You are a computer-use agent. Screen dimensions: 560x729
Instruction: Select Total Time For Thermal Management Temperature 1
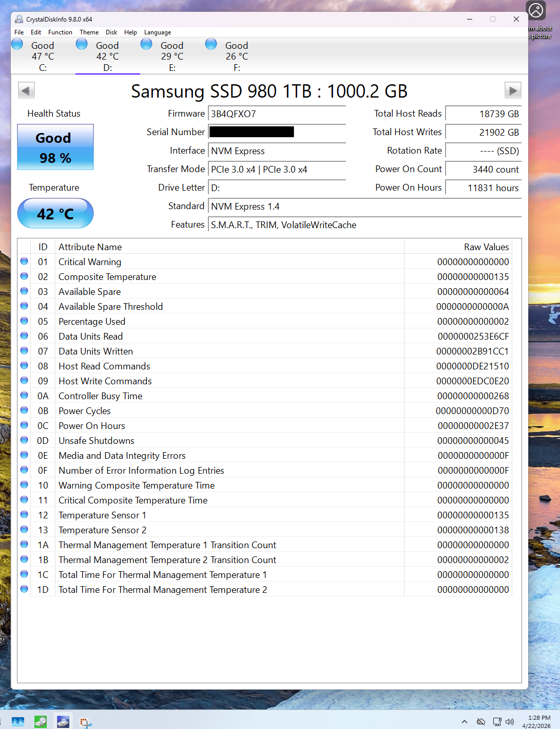[x=265, y=575]
